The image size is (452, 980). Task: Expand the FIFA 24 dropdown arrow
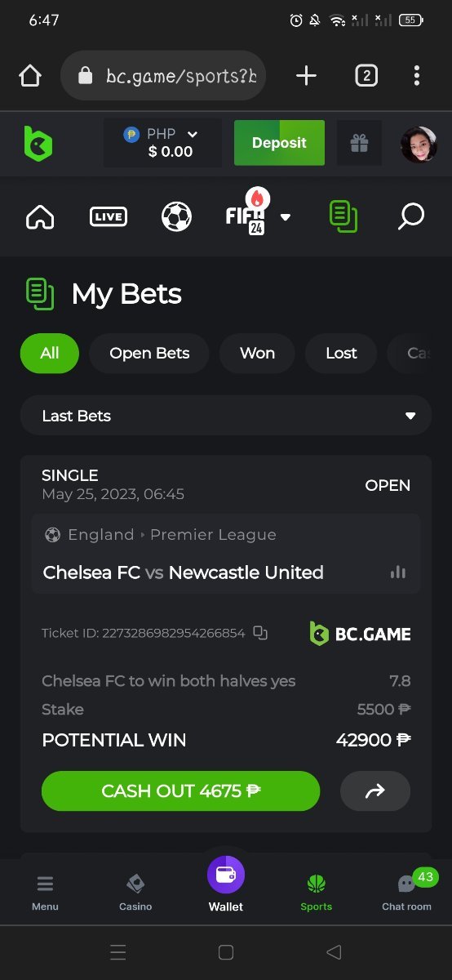[x=286, y=217]
